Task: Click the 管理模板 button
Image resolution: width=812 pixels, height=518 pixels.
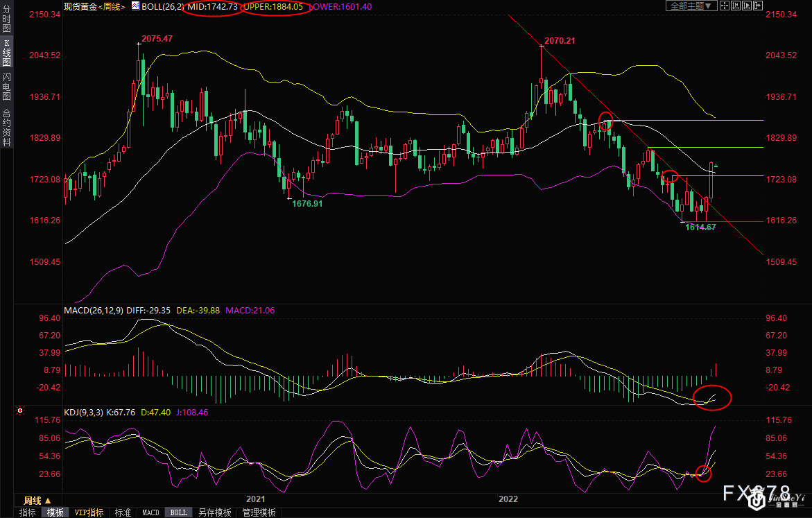Action: pos(258,512)
